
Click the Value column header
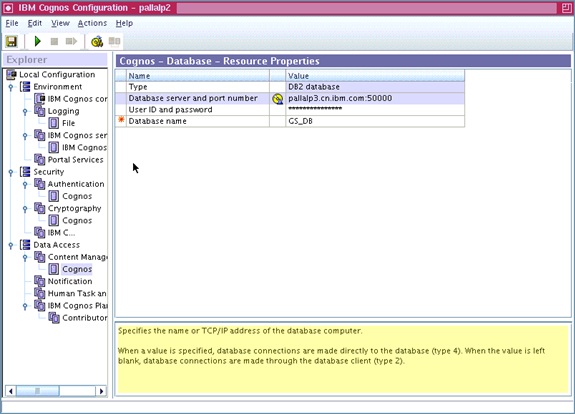click(x=375, y=76)
